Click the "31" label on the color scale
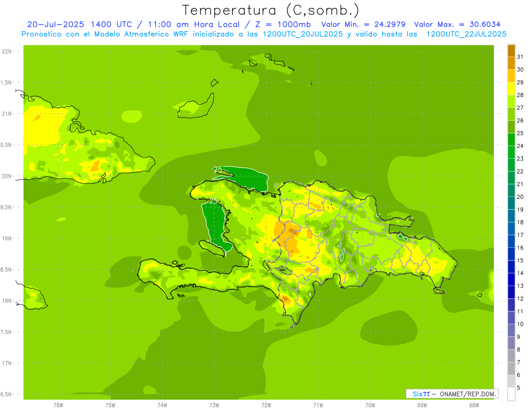This screenshot has width=532, height=411. (x=520, y=57)
